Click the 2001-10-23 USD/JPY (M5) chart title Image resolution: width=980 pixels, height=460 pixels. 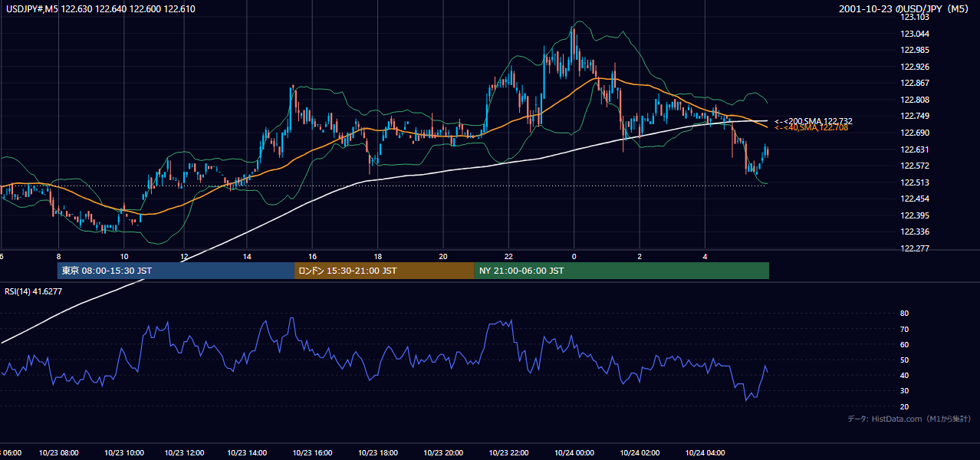click(x=905, y=8)
